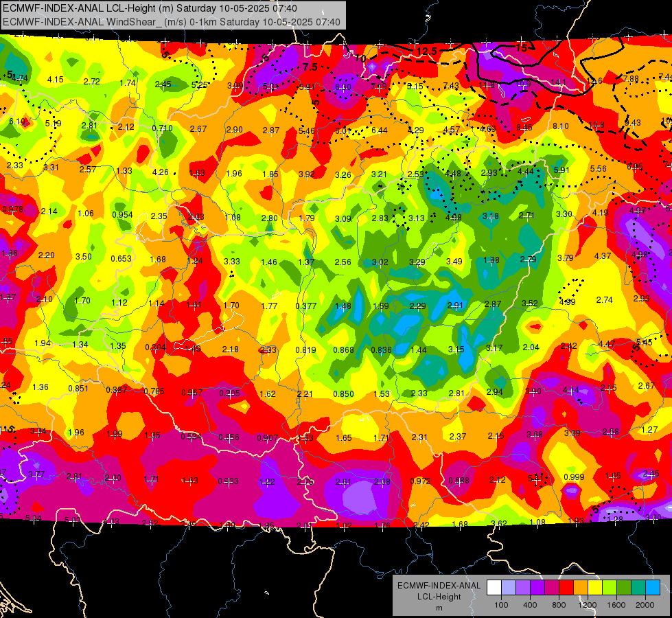This screenshot has width=672, height=618.
Task: Click the grid value 0.907
Action: (x=268, y=438)
